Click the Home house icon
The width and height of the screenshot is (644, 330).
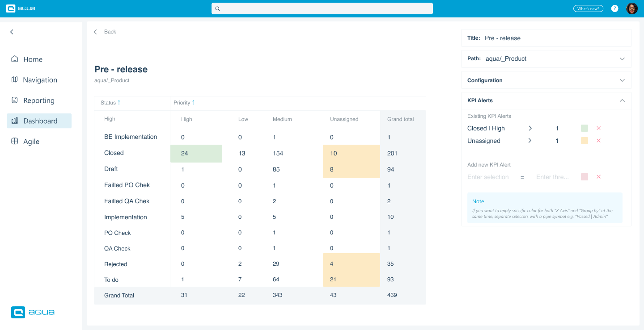coord(15,59)
